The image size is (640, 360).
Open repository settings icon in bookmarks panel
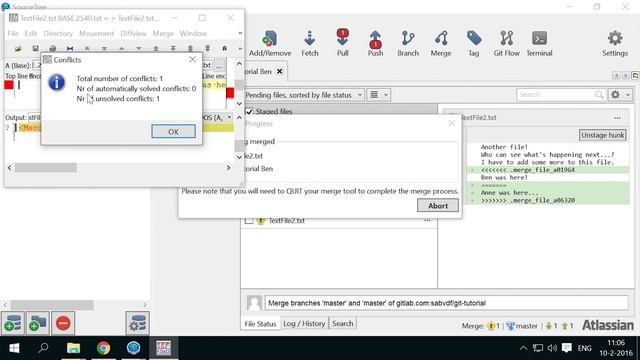[138, 323]
